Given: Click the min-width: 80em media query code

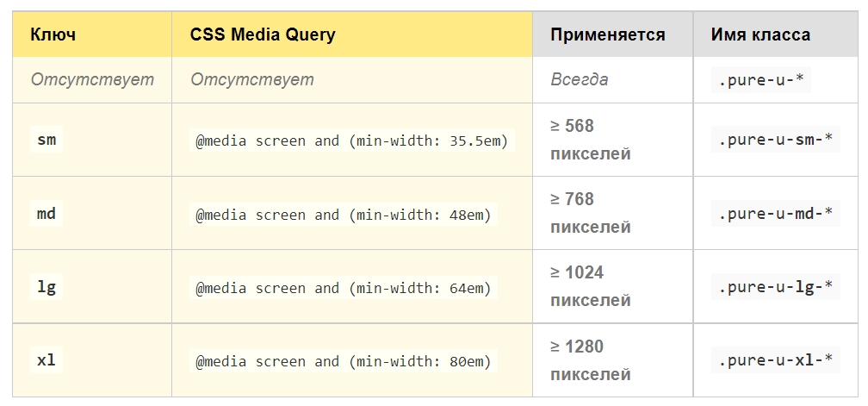Looking at the screenshot, I should point(344,362).
